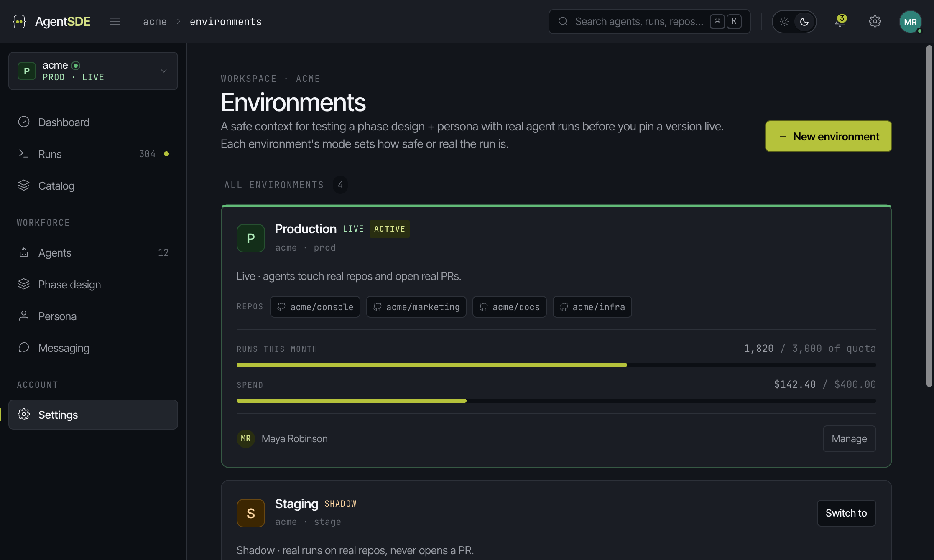Open the acme/console repo chip

click(x=315, y=307)
